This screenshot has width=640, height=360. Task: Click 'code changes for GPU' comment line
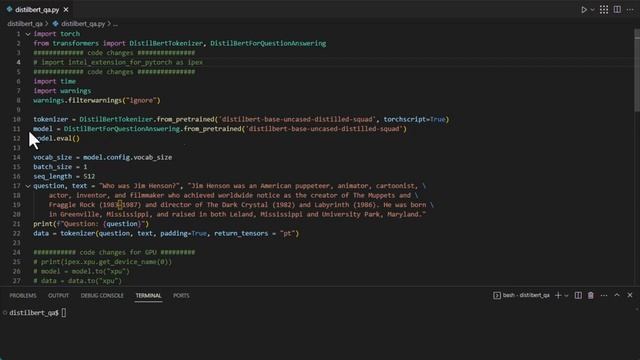pyautogui.click(x=114, y=252)
